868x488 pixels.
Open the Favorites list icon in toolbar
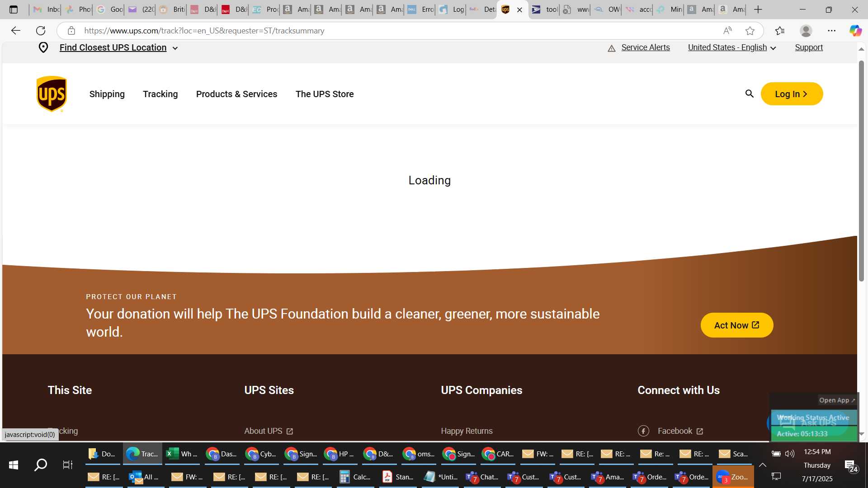[x=780, y=31]
